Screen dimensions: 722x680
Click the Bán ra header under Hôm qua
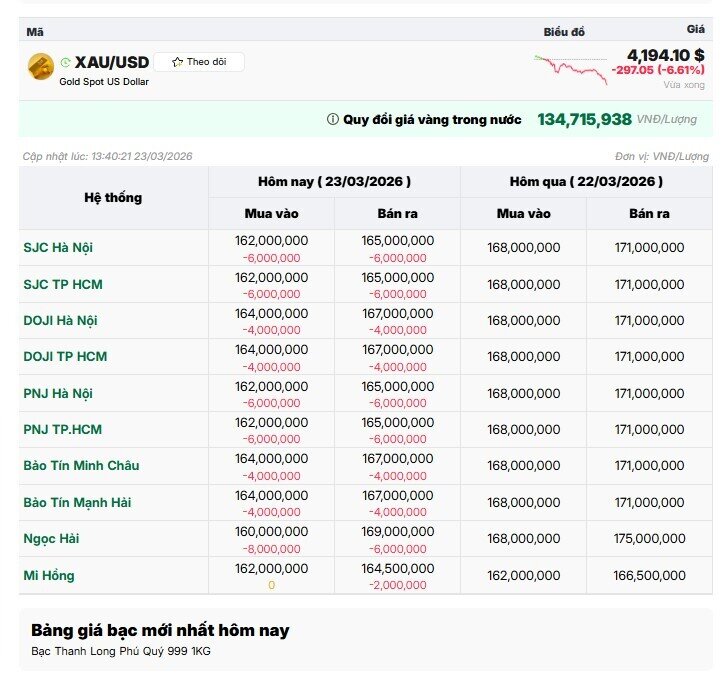point(649,214)
